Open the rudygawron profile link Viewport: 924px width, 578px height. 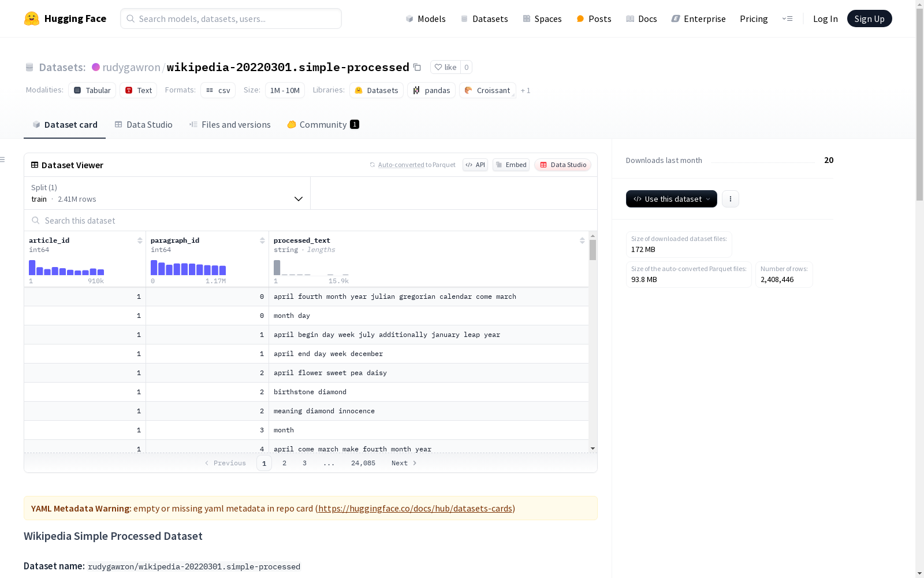tap(131, 67)
